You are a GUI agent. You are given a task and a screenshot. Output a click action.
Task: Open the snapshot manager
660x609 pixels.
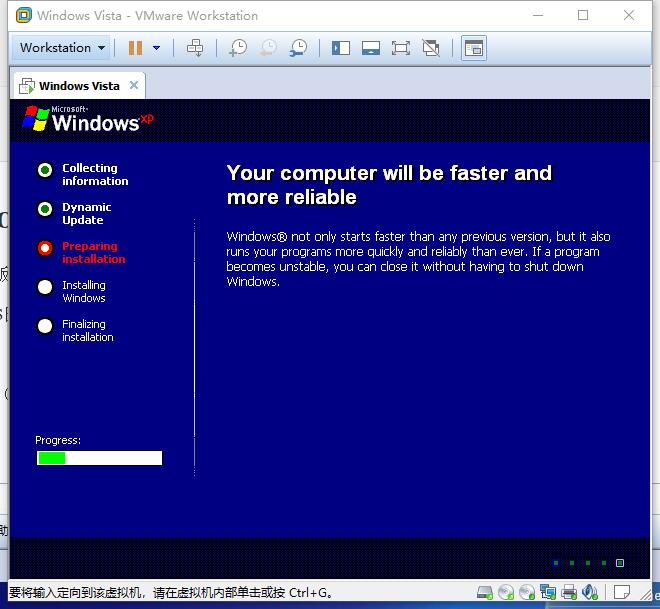click(298, 48)
